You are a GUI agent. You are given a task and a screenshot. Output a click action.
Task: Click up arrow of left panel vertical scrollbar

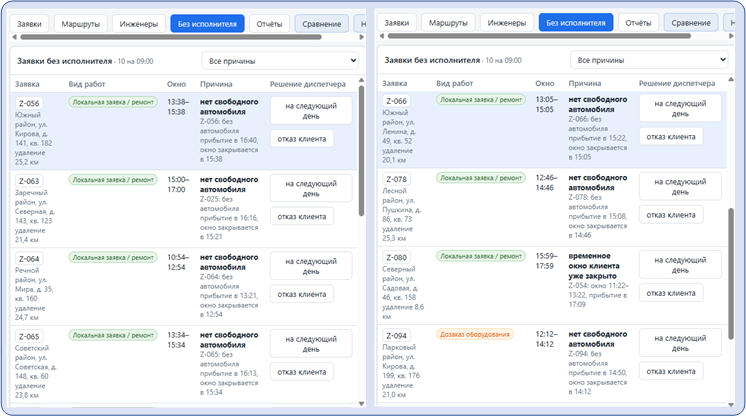coord(361,80)
